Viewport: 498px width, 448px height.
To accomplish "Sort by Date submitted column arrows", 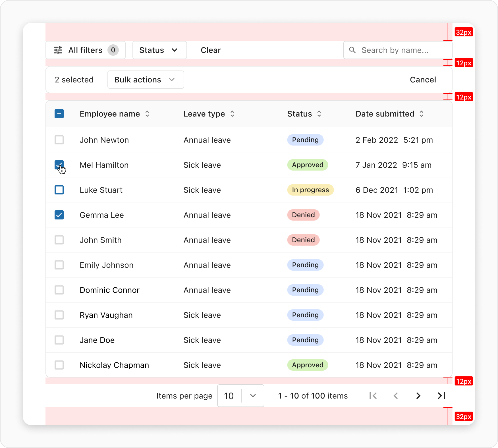I will 422,114.
